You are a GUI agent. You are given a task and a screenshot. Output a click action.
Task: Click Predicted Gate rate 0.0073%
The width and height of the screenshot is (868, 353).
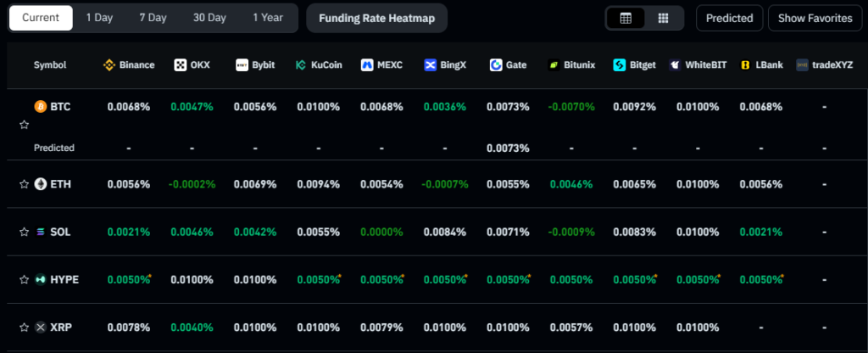point(509,148)
